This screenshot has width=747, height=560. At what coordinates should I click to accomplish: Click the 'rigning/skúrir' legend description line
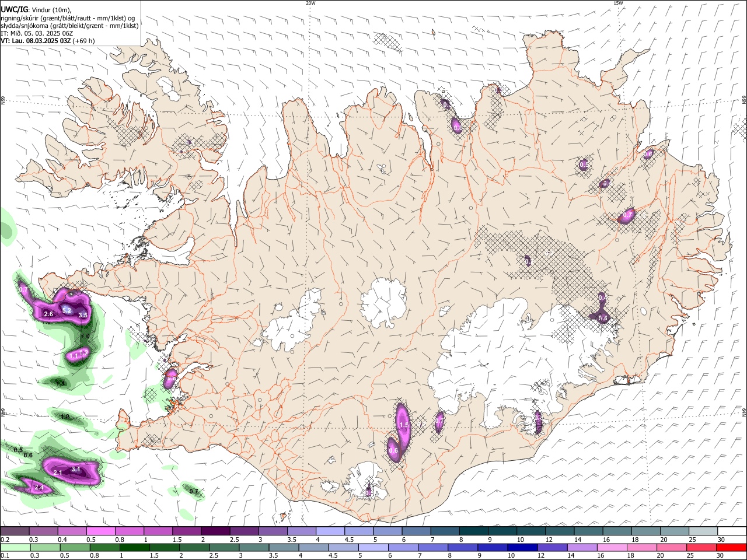[68, 17]
